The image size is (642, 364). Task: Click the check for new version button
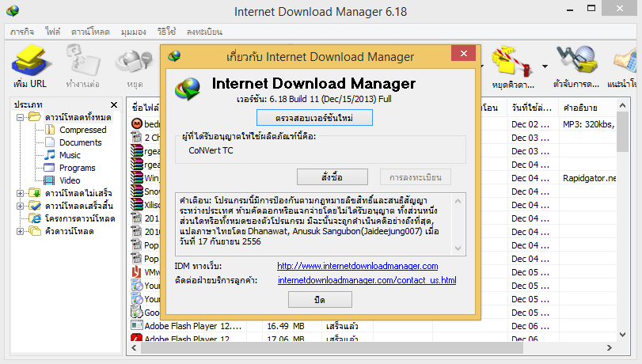point(314,118)
